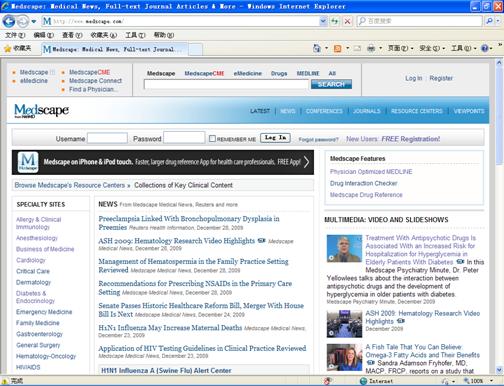Click the browser search box field
This screenshot has width=504, height=386.
pyautogui.click(x=419, y=21)
